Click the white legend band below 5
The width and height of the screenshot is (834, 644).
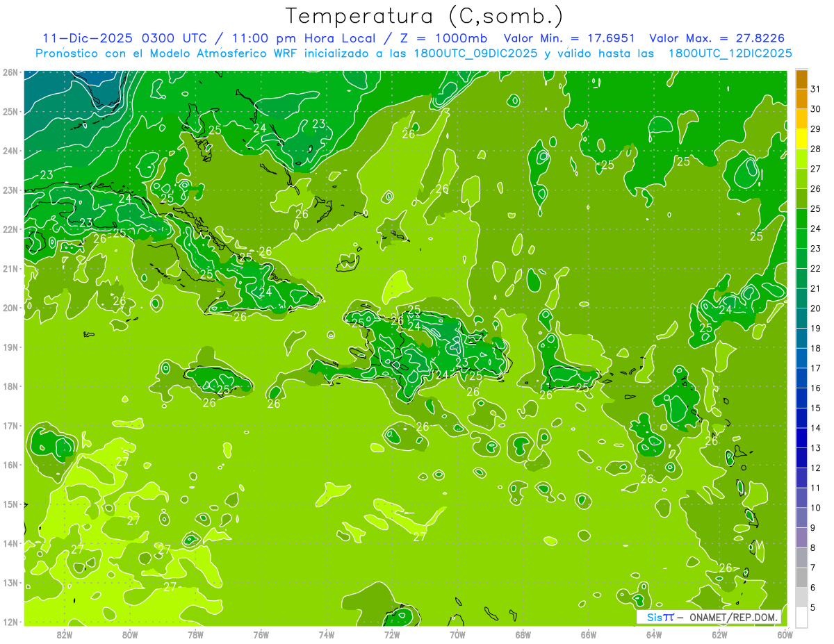coord(801,617)
